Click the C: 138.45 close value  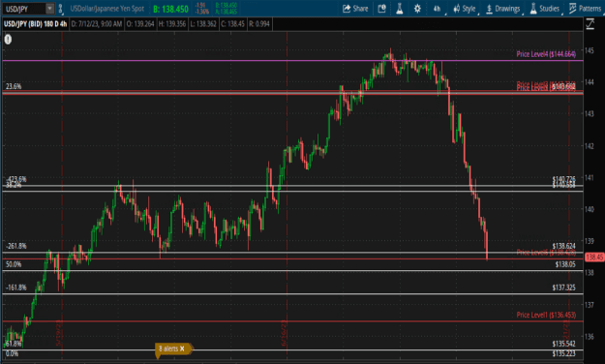[x=232, y=24]
